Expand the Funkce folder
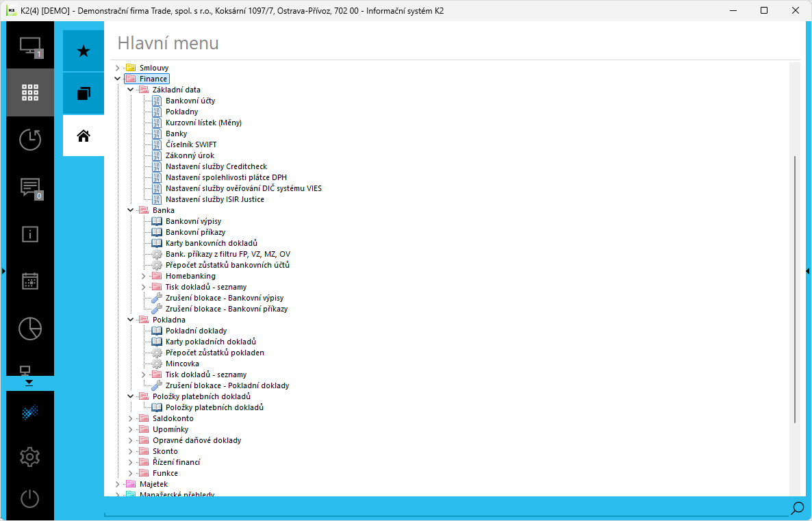 [x=131, y=473]
